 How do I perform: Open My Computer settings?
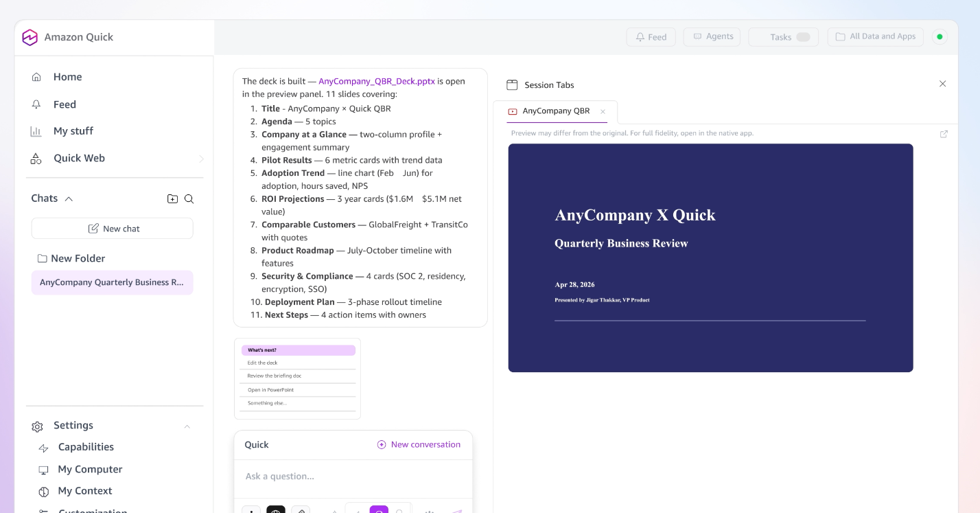pos(90,469)
